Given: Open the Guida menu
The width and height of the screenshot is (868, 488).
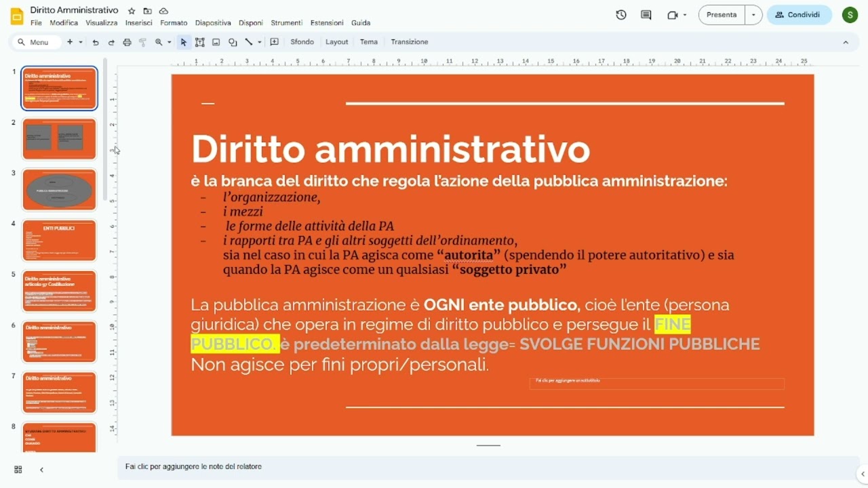Looking at the screenshot, I should pos(361,23).
